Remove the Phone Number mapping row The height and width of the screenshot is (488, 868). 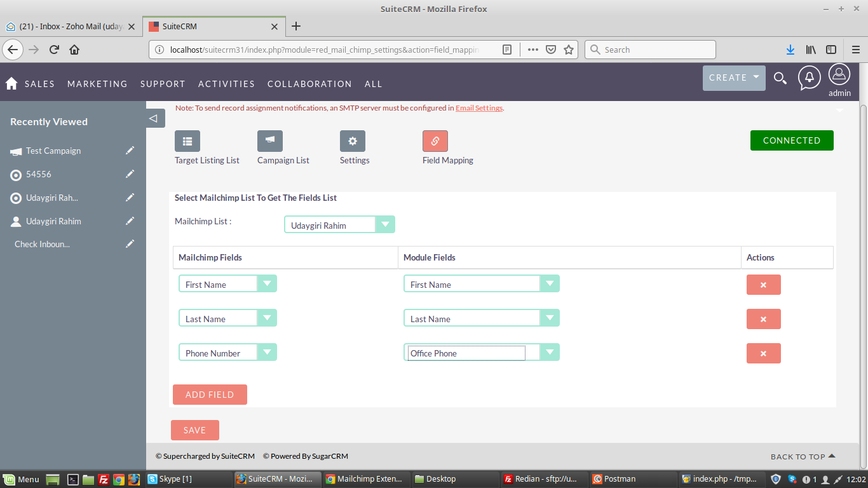point(763,353)
